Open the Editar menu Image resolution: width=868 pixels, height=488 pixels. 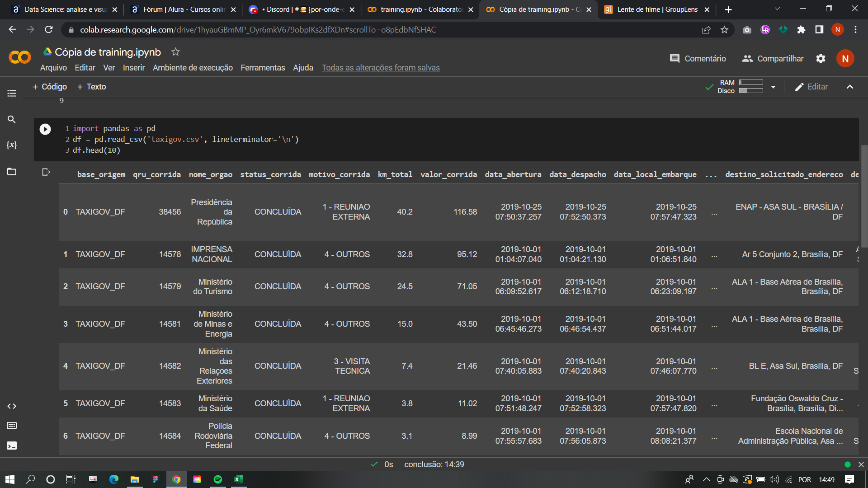[x=85, y=68]
